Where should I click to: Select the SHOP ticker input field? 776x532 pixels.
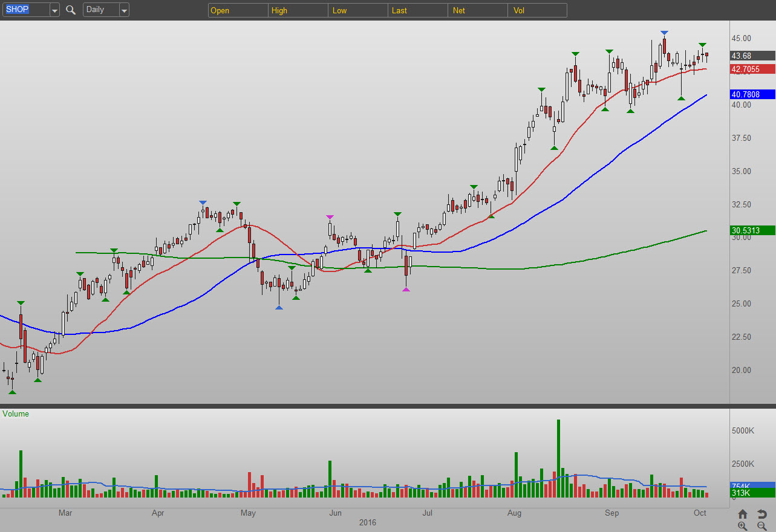(25, 10)
